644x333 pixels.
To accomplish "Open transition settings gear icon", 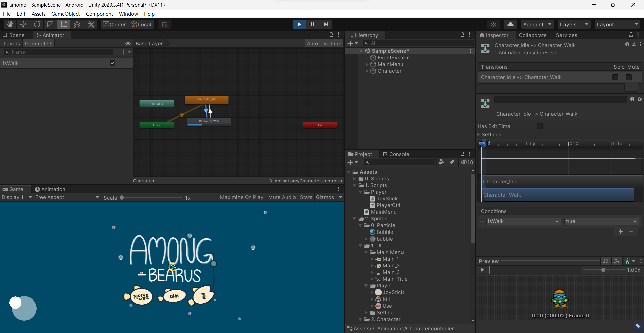I will coord(640,99).
